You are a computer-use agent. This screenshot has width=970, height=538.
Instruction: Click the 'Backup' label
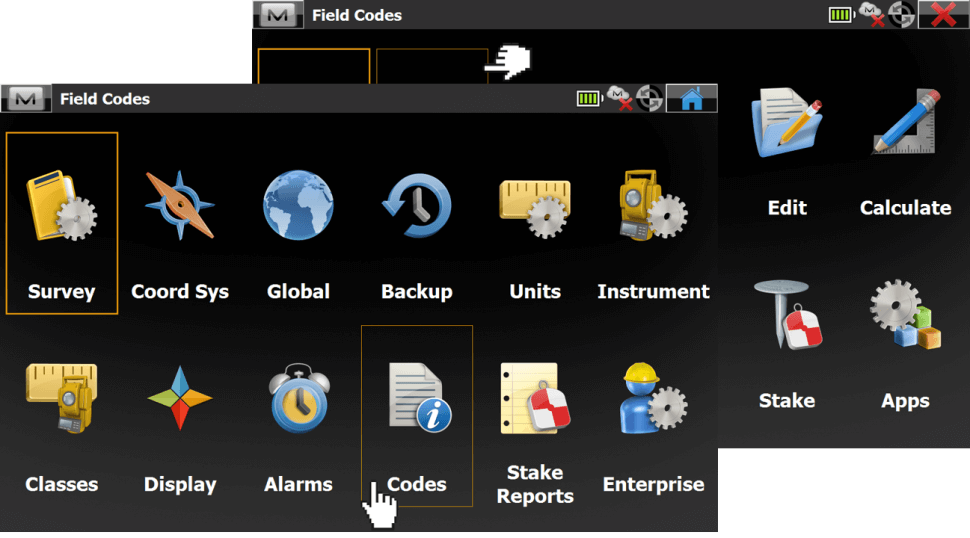417,292
